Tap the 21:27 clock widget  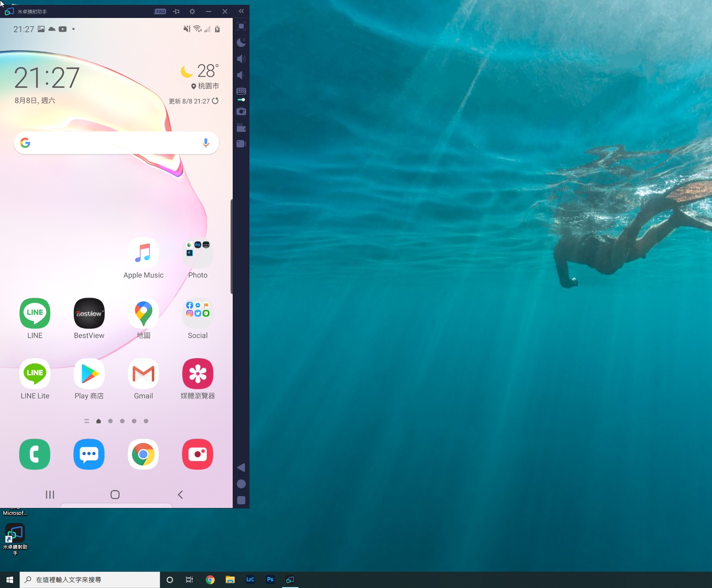pyautogui.click(x=47, y=78)
